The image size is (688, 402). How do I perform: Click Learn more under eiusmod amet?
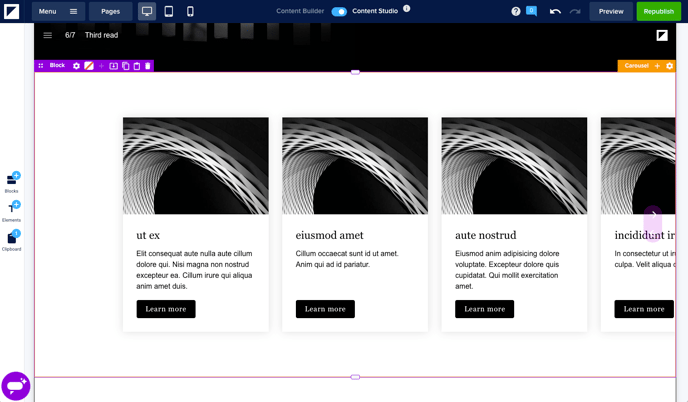coord(325,309)
